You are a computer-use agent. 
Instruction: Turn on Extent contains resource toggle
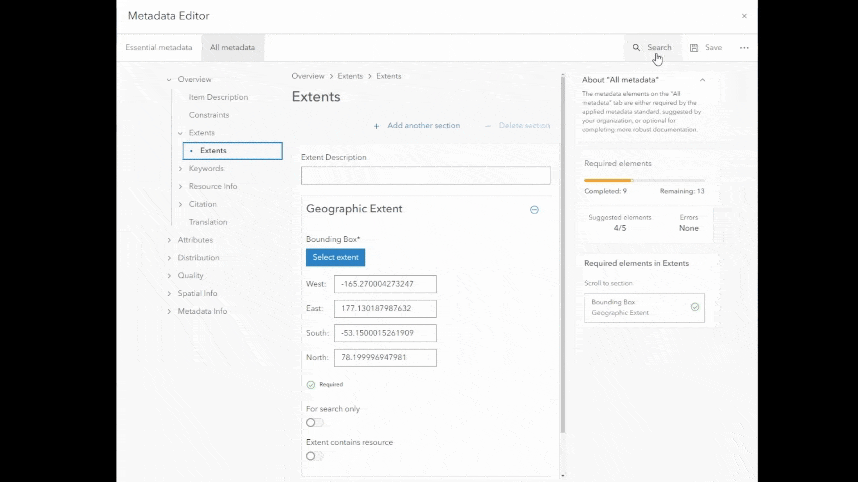pyautogui.click(x=314, y=456)
